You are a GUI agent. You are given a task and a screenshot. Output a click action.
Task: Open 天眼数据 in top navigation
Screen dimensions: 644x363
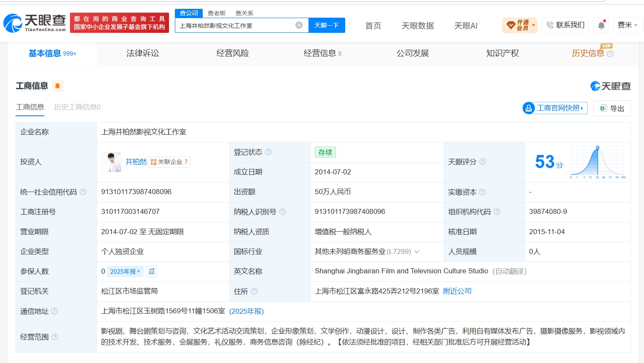click(x=418, y=26)
